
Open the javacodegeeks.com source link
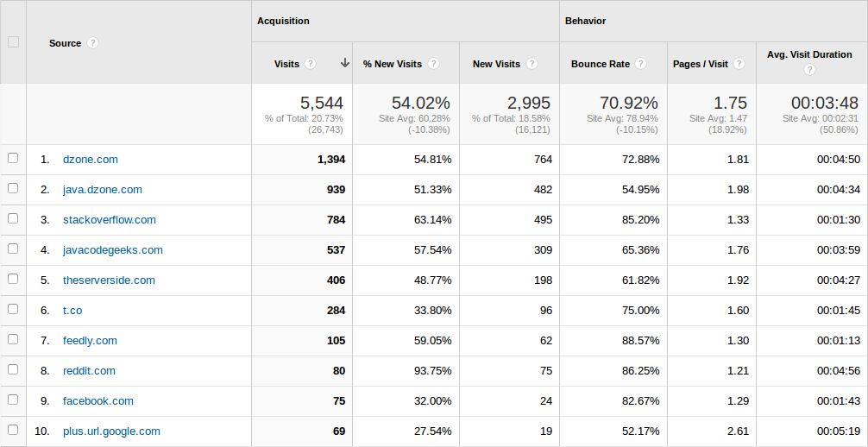113,249
